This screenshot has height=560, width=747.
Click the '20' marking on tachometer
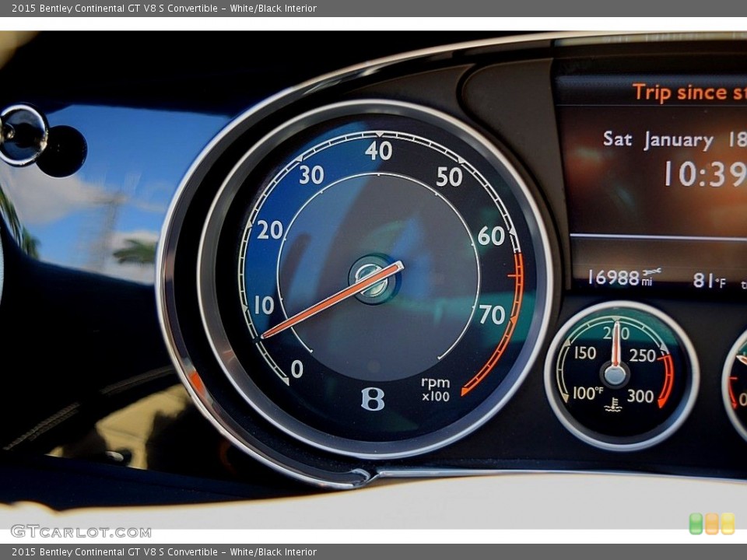[x=270, y=230]
